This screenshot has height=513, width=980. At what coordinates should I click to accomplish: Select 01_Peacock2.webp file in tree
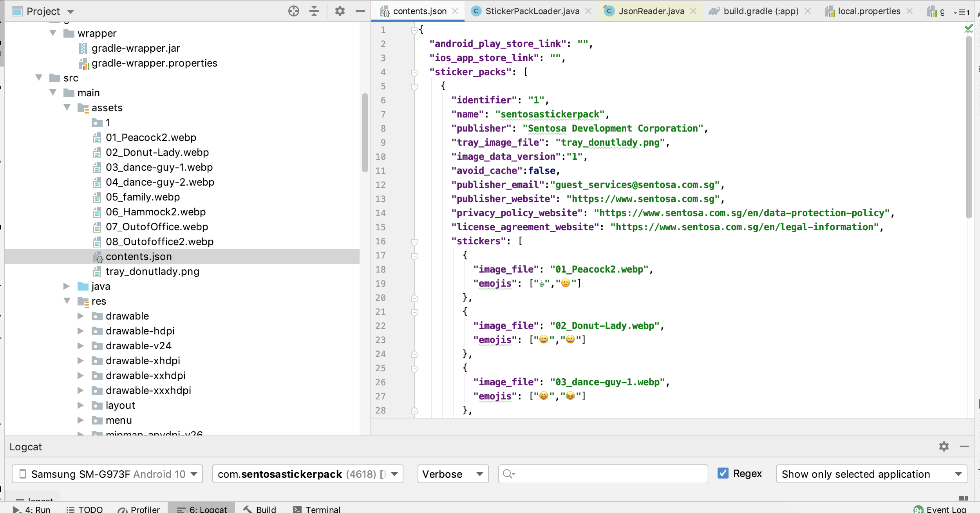(x=151, y=137)
